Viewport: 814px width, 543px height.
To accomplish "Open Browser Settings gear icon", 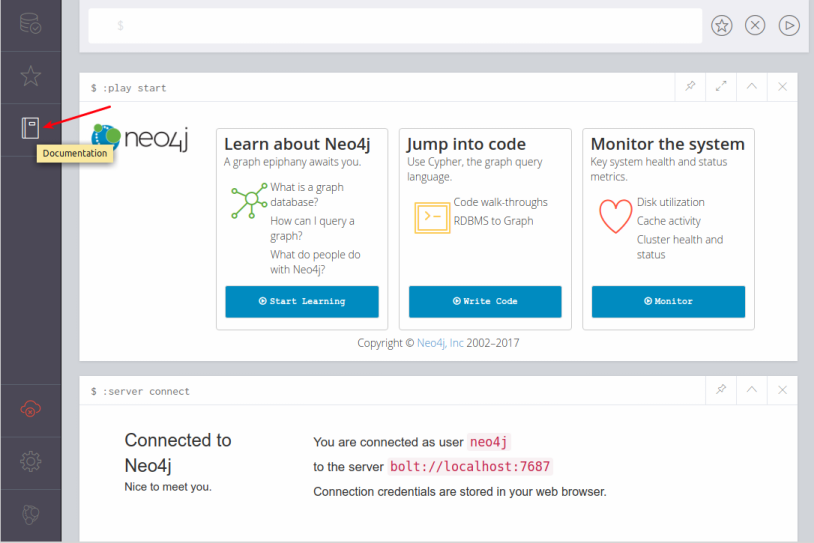I will [x=31, y=461].
